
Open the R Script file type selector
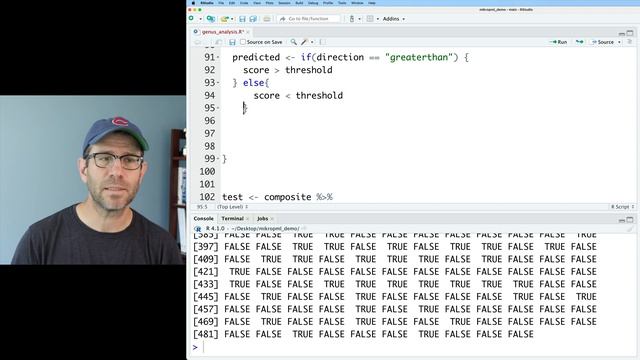623,207
